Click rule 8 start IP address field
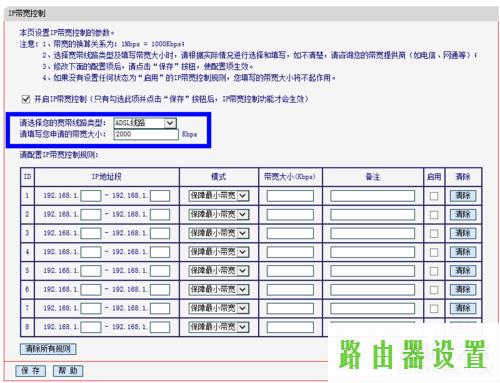The width and height of the screenshot is (500, 383). [x=91, y=327]
